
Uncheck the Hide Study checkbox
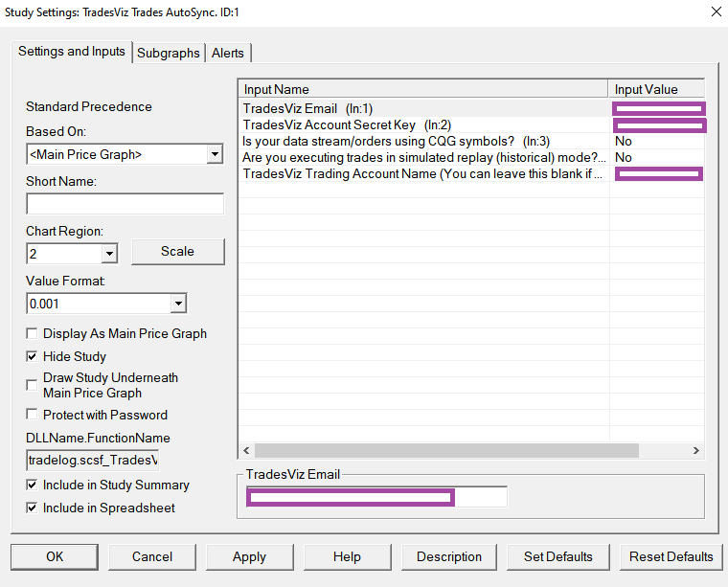(32, 356)
